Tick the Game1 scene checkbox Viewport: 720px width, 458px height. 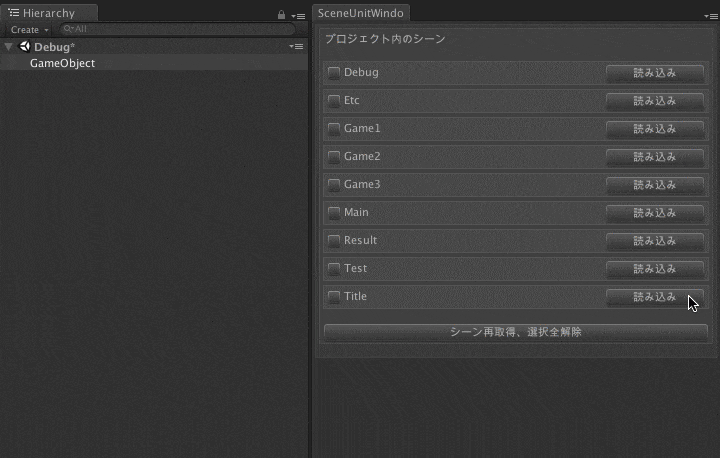(x=334, y=129)
